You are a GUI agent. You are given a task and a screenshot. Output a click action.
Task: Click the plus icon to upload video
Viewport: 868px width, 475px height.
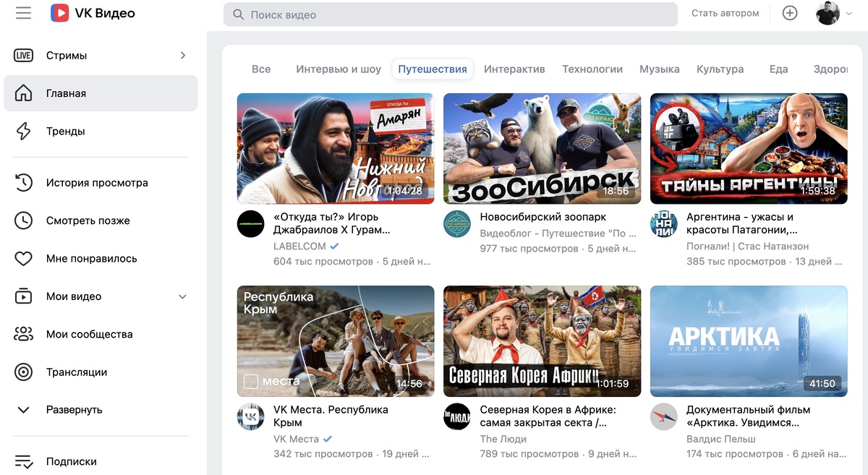pos(790,13)
